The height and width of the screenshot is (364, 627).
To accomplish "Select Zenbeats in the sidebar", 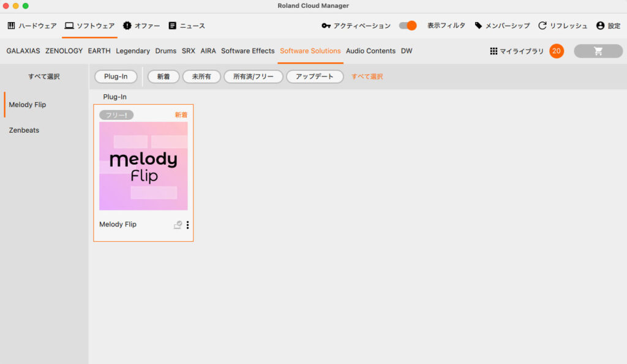I will click(x=24, y=130).
